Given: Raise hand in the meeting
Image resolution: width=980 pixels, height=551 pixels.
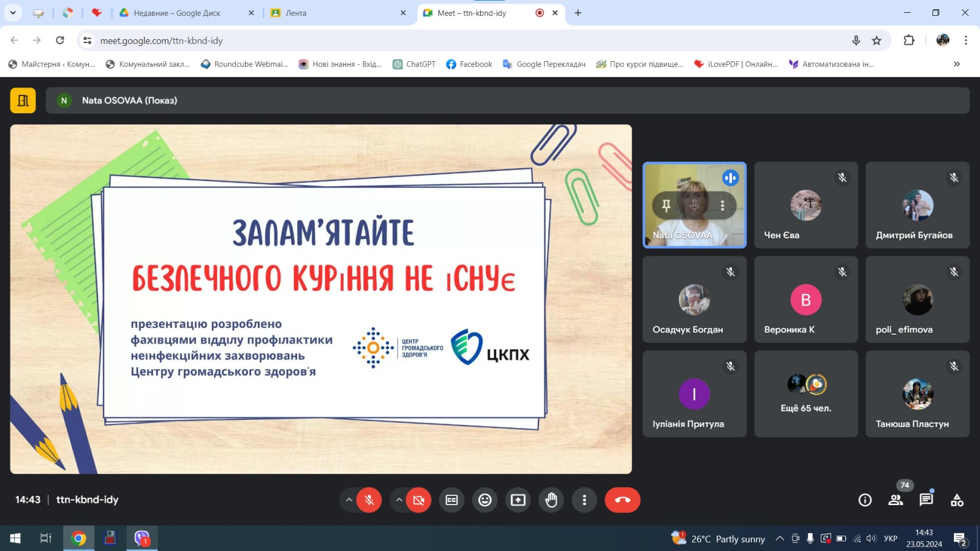Looking at the screenshot, I should [x=551, y=500].
